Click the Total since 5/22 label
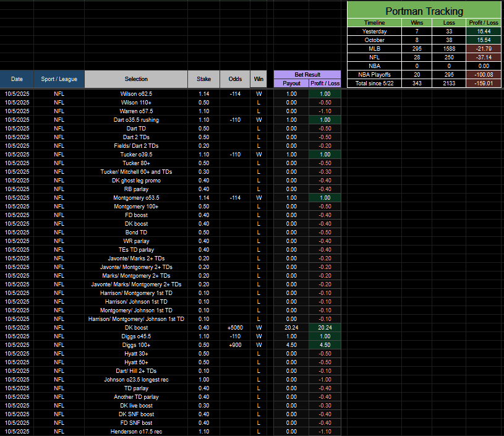 374,83
